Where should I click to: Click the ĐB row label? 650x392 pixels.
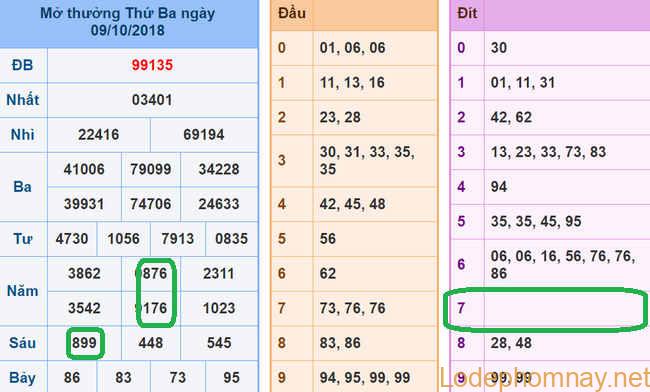pyautogui.click(x=22, y=65)
